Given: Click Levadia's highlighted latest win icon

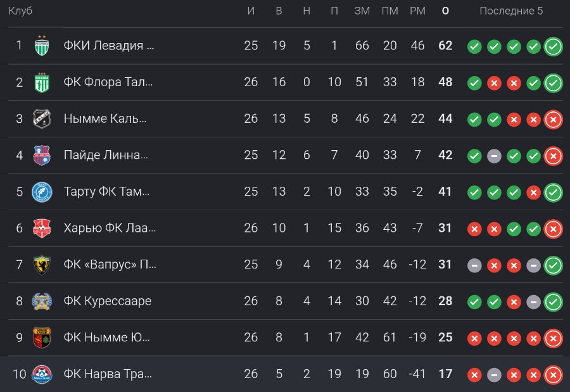Looking at the screenshot, I should [x=554, y=46].
